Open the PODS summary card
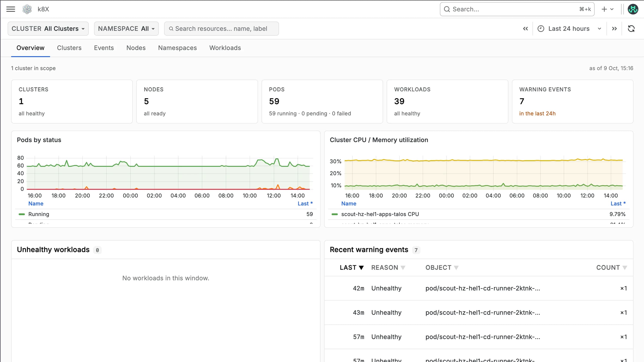644x362 pixels. click(322, 101)
